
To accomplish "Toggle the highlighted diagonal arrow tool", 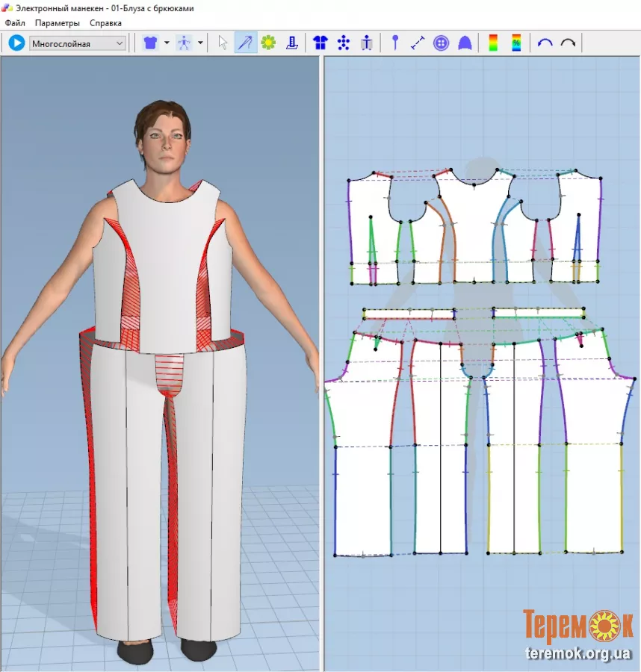I will coord(245,43).
